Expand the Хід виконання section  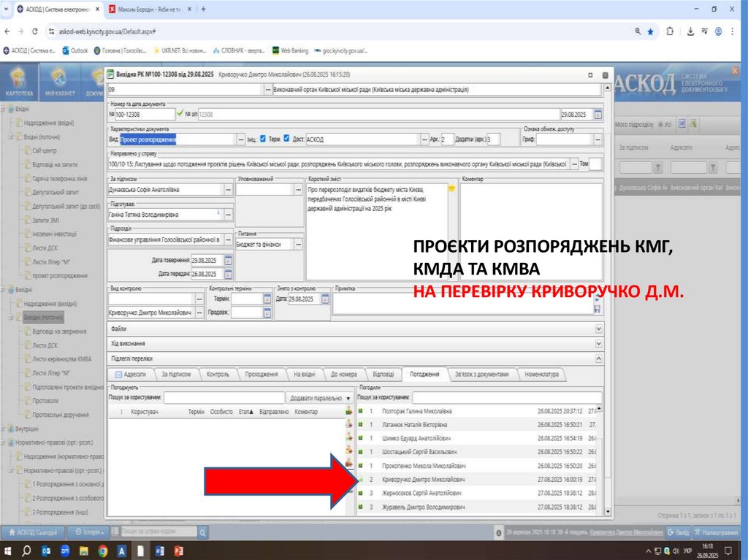pos(599,343)
